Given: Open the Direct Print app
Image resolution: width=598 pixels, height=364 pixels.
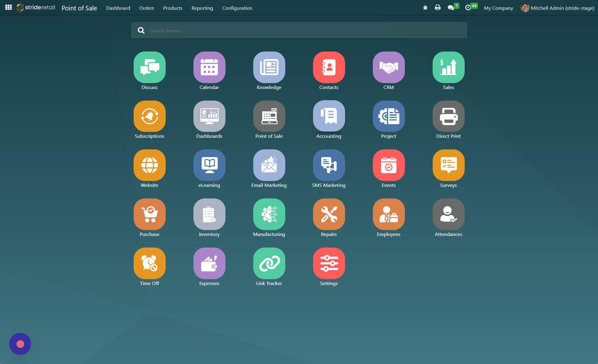Looking at the screenshot, I should 448,116.
